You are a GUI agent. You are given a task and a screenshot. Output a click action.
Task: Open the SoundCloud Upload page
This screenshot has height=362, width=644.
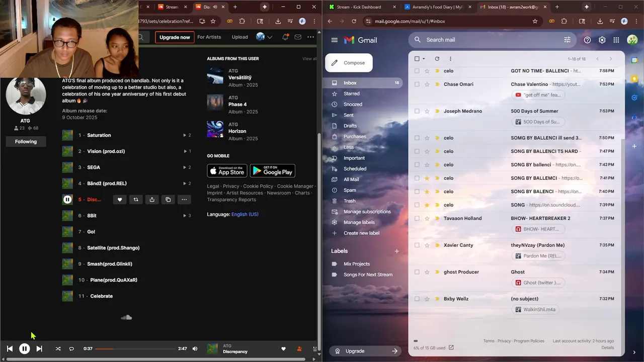tap(239, 37)
